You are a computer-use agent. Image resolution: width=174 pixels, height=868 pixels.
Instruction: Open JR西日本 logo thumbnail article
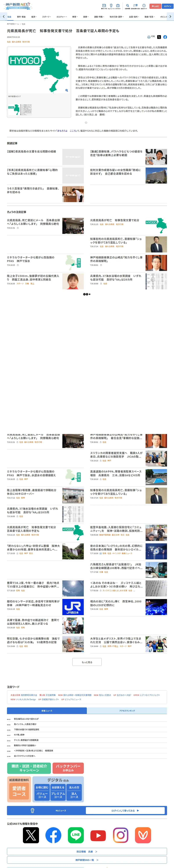73,607
